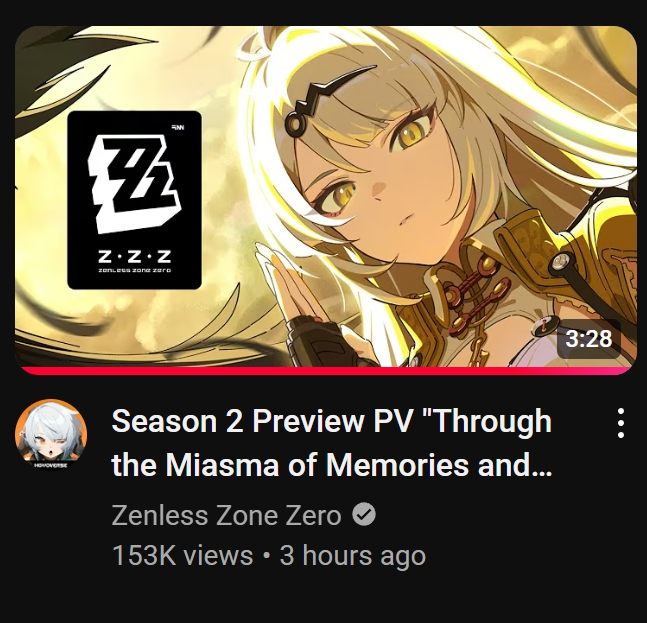Image resolution: width=647 pixels, height=623 pixels.
Task: Click the HOYOVERSE label on the avatar
Action: click(51, 465)
